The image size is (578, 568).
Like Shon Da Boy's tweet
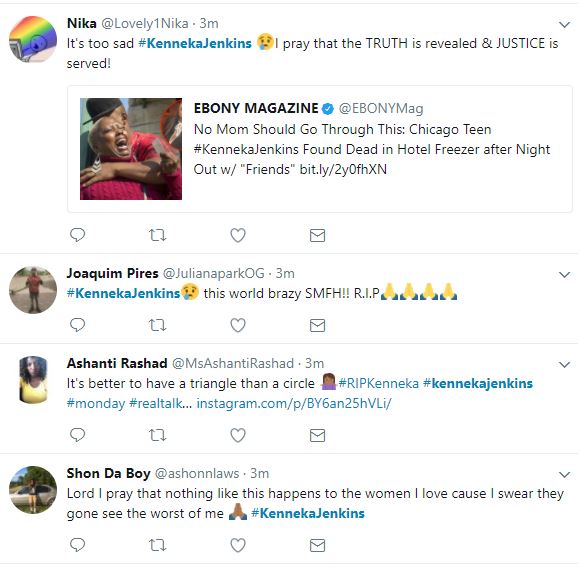pos(238,545)
